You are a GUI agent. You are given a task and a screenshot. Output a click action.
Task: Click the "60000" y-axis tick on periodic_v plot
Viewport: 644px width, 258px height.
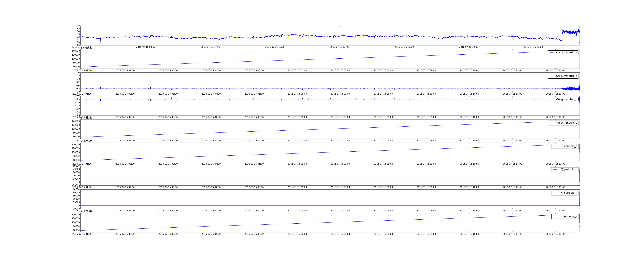76,230
